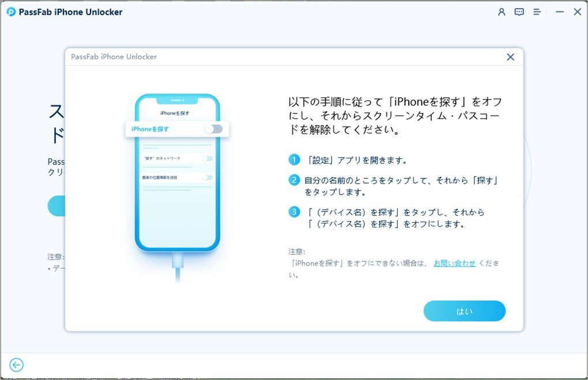
Task: Open the user account icon
Action: 502,12
